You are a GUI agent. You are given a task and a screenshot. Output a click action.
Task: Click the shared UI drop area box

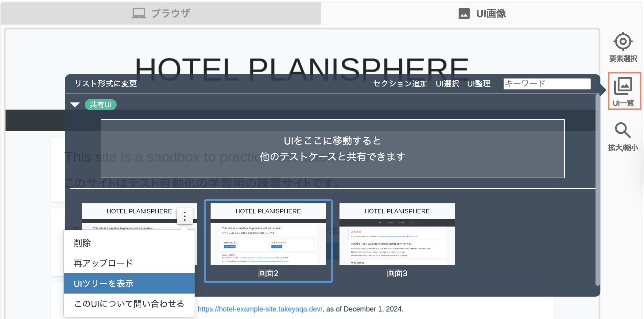(333, 149)
